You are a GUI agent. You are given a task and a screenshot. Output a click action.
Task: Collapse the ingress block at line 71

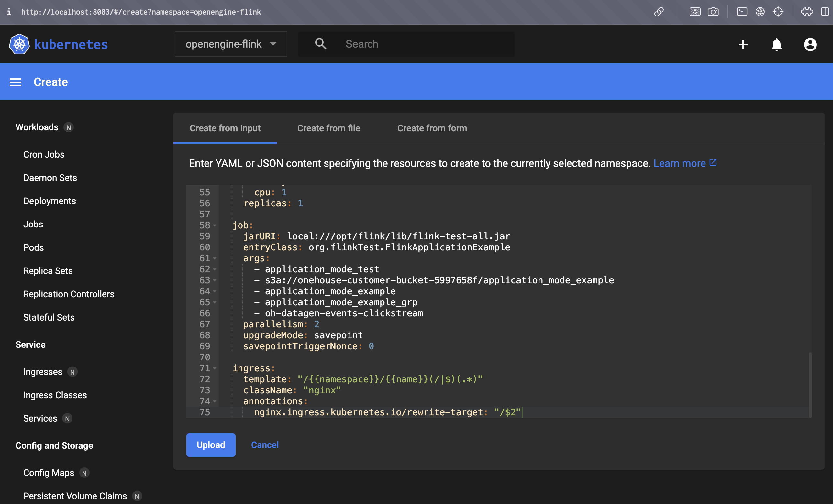pyautogui.click(x=215, y=368)
